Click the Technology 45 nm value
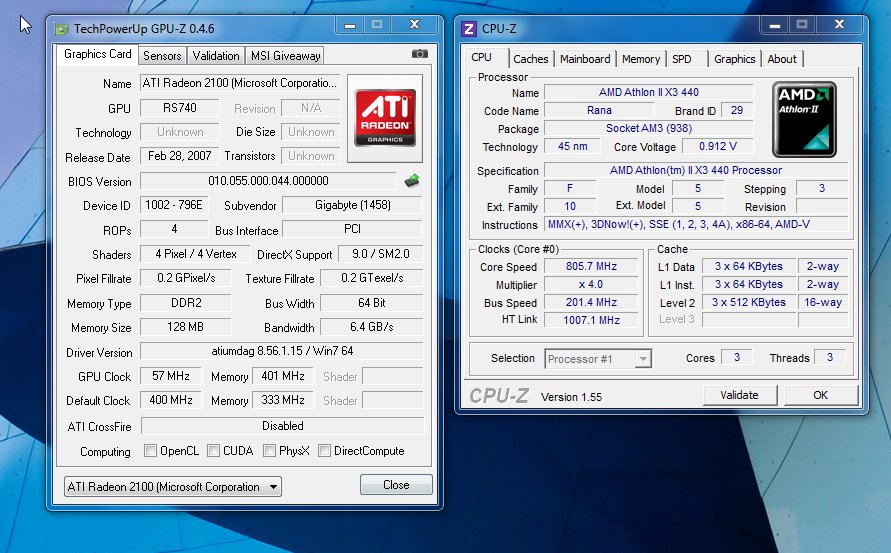Viewport: 891px width, 553px height. tap(572, 146)
